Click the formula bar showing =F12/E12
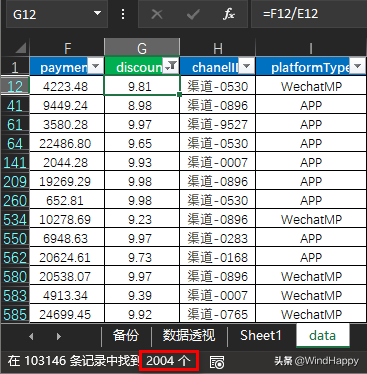Image resolution: width=367 pixels, height=374 pixels. pos(308,14)
